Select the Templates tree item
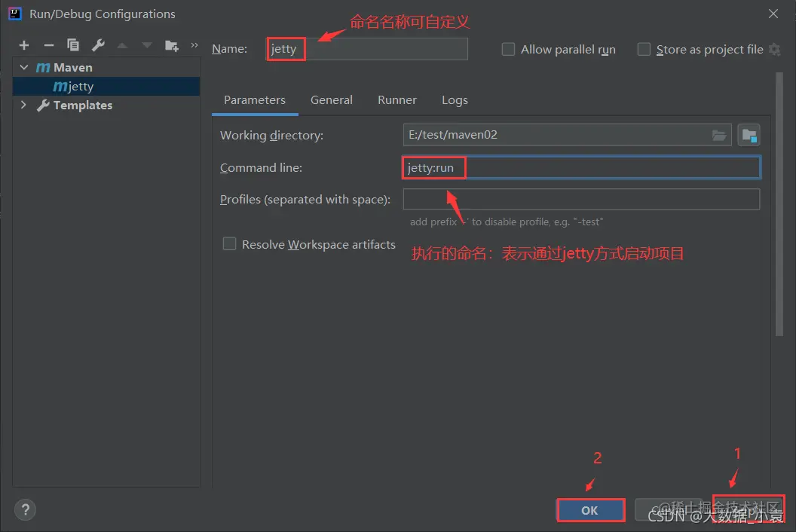 [x=83, y=105]
